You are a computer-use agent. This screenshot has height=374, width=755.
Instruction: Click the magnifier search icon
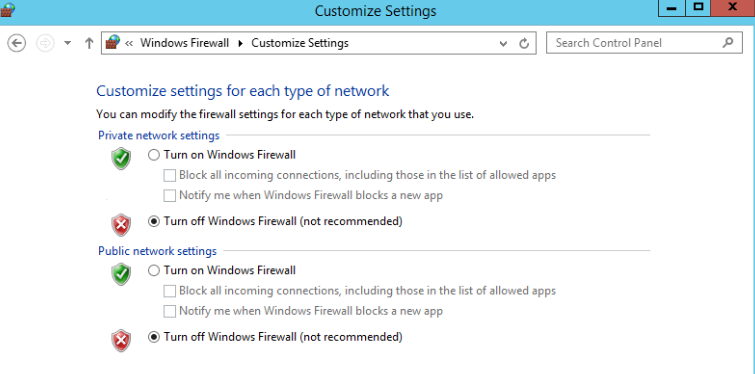pos(728,42)
